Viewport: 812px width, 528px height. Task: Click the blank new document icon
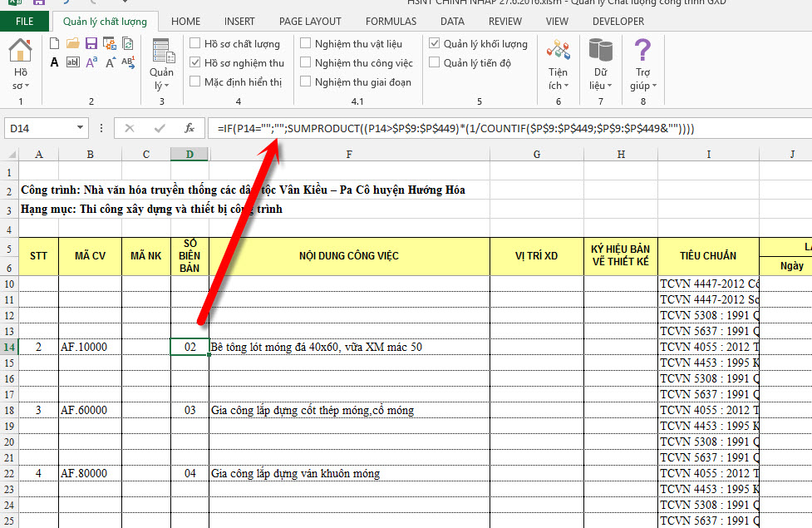(54, 43)
